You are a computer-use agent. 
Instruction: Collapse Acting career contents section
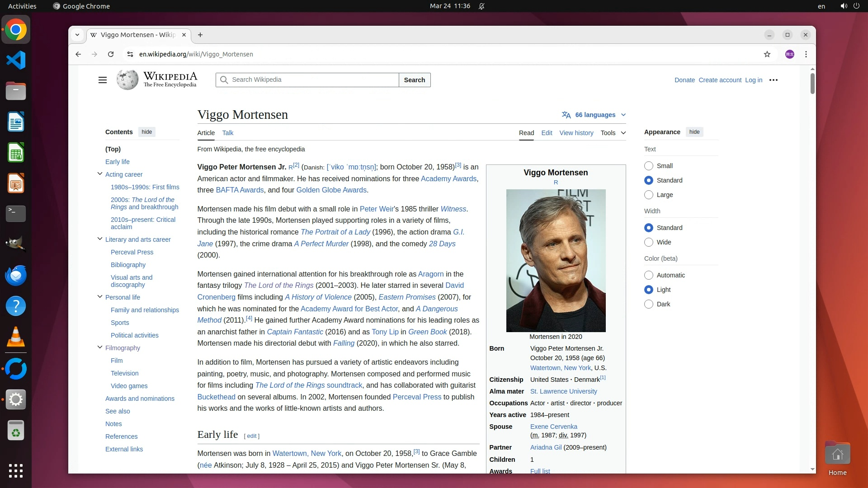[x=100, y=174]
